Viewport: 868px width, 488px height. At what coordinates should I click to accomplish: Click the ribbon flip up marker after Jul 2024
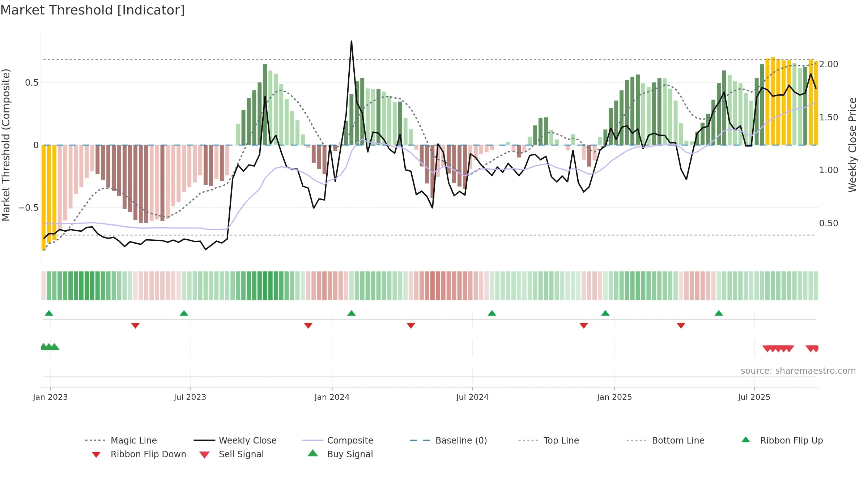click(x=492, y=313)
